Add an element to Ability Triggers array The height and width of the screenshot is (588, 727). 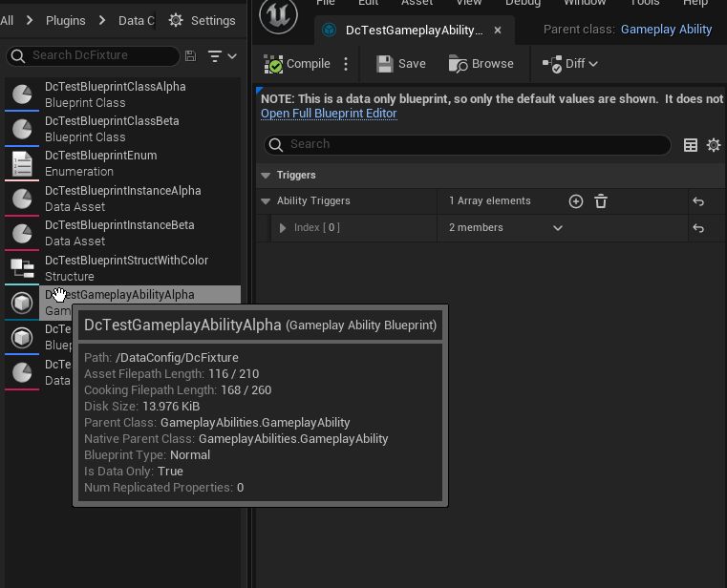(576, 201)
